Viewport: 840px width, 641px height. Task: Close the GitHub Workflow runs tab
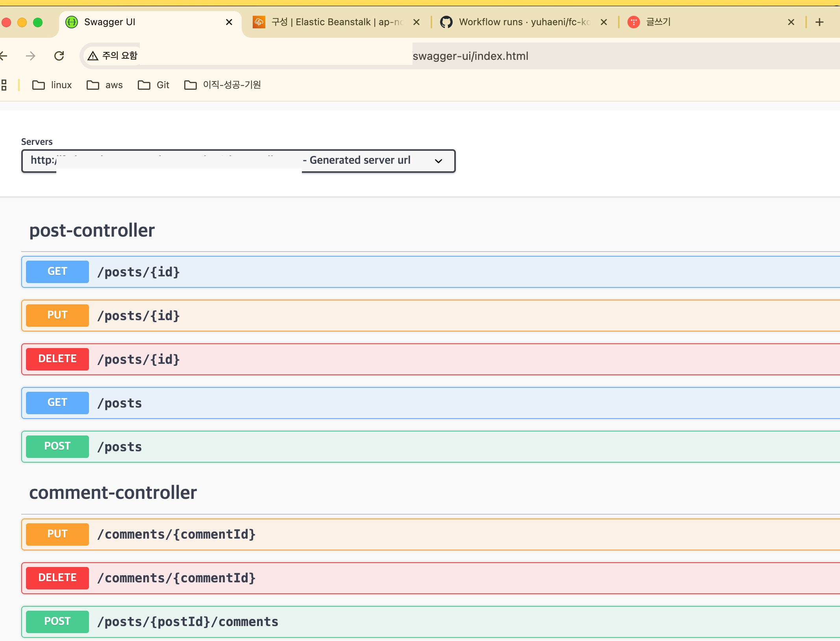(x=604, y=22)
